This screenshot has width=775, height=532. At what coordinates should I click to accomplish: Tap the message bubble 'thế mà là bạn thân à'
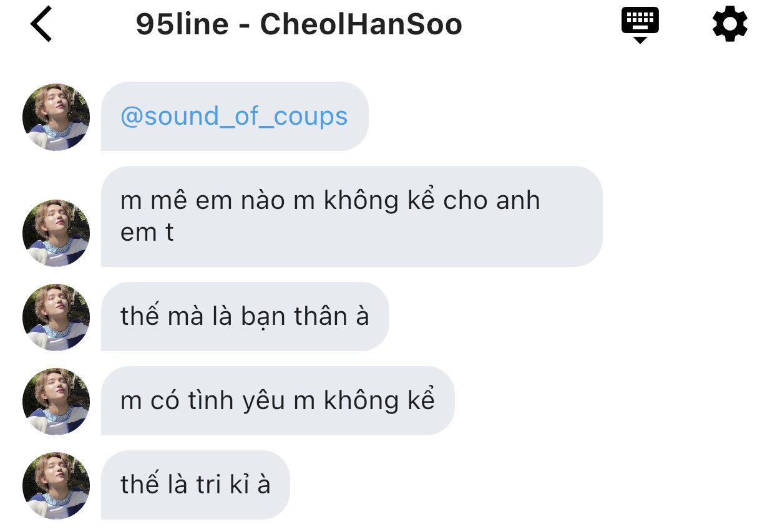245,316
